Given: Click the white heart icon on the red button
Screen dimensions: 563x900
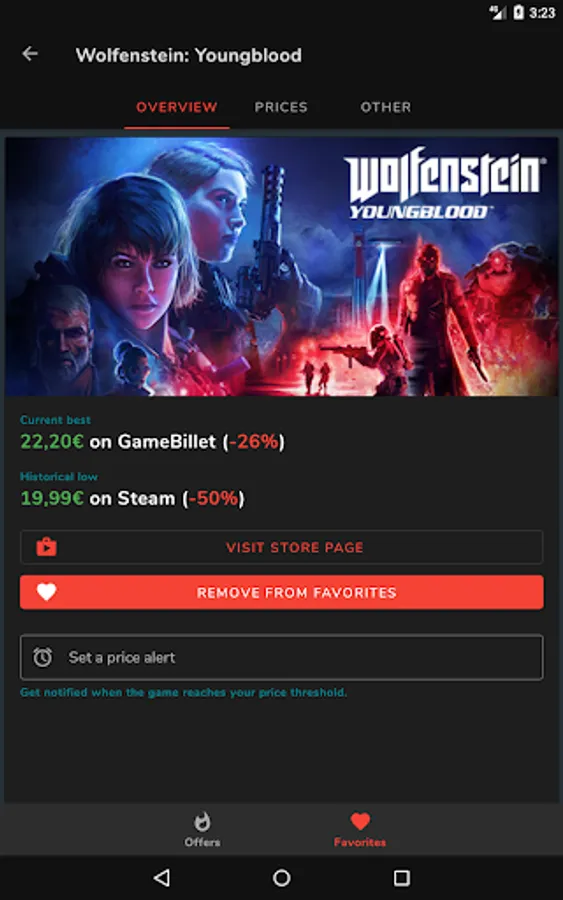Looking at the screenshot, I should pos(46,592).
